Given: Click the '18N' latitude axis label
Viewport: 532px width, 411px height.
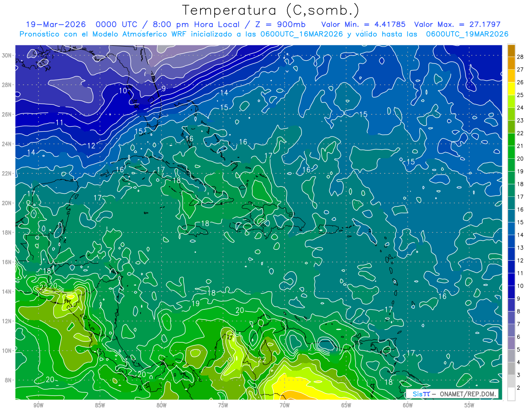Looking at the screenshot, I should pyautogui.click(x=7, y=232).
